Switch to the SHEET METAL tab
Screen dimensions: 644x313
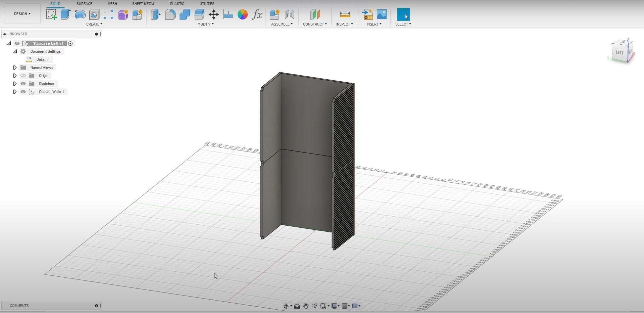pos(143,4)
